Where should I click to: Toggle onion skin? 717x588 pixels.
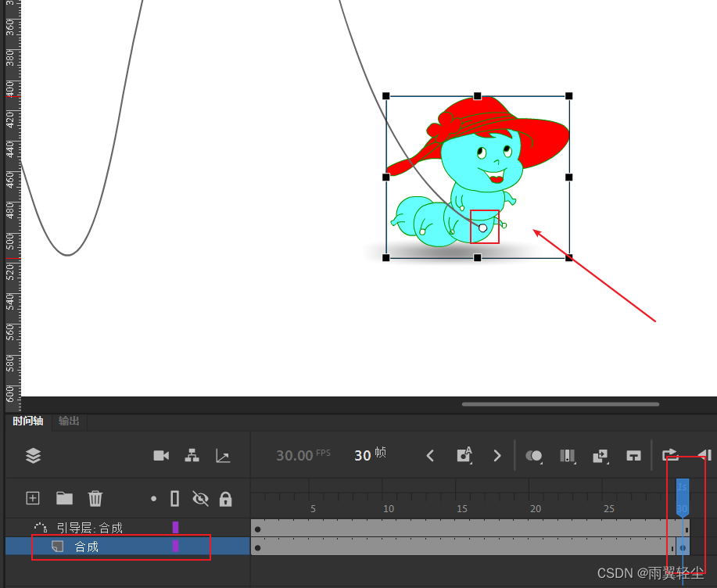click(x=533, y=456)
